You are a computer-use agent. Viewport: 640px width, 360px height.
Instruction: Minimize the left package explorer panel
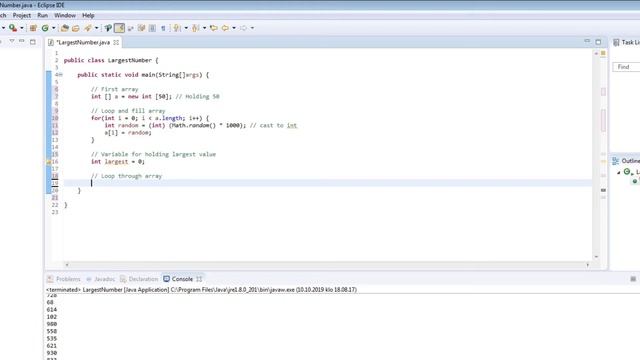[x=22, y=41]
